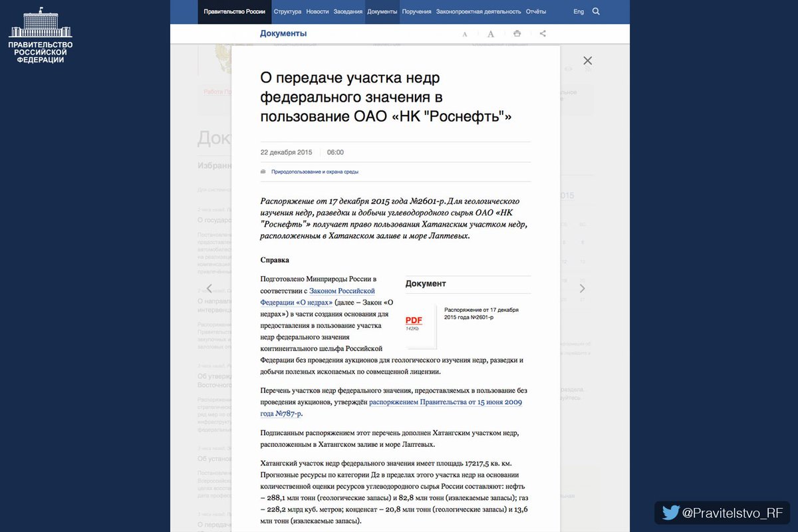The height and width of the screenshot is (532, 798).
Task: Click the time 06:00
Action: coord(336,152)
